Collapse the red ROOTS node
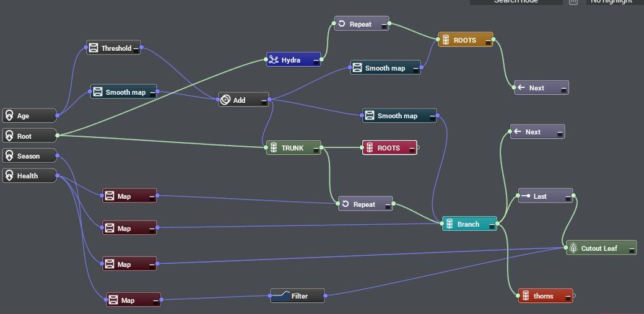Image resolution: width=644 pixels, height=314 pixels. coord(412,150)
